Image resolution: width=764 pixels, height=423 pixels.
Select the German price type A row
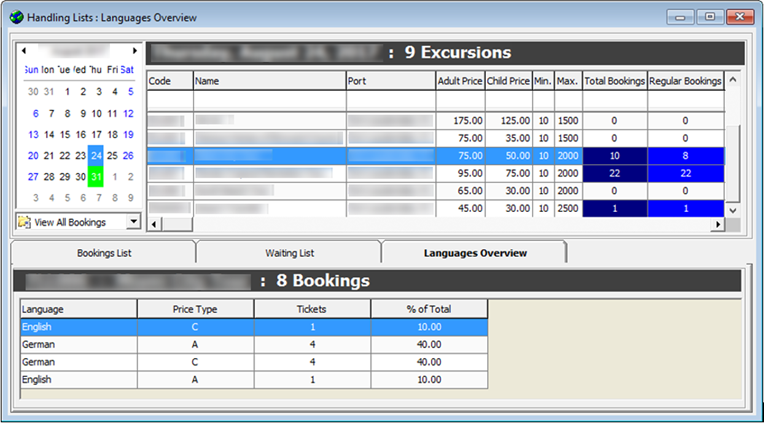pos(254,344)
